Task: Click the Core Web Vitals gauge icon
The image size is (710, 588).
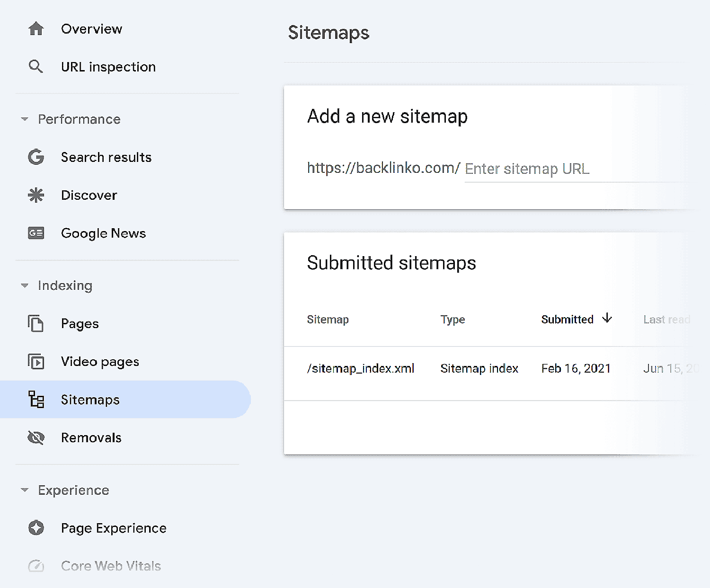Action: tap(36, 566)
